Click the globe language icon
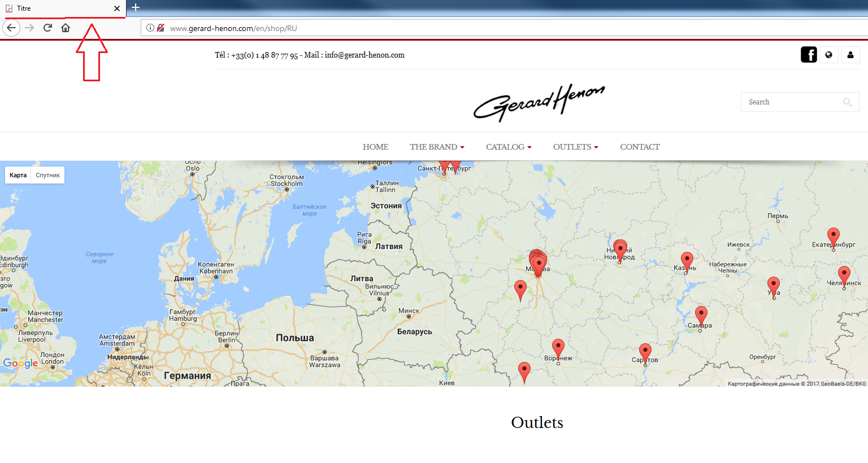Screen dimensions: 868x463 tap(829, 55)
